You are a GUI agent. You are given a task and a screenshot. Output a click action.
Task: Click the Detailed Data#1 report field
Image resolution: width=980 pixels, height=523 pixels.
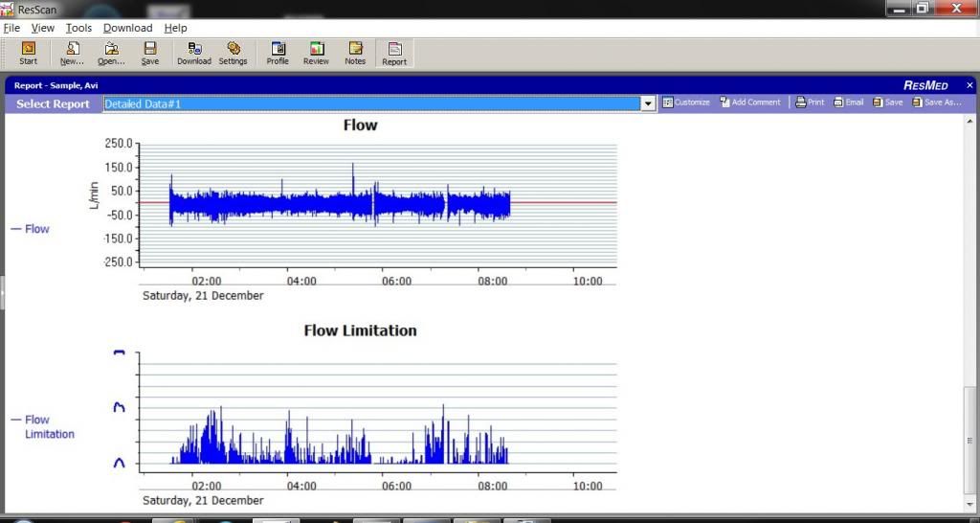[x=372, y=103]
